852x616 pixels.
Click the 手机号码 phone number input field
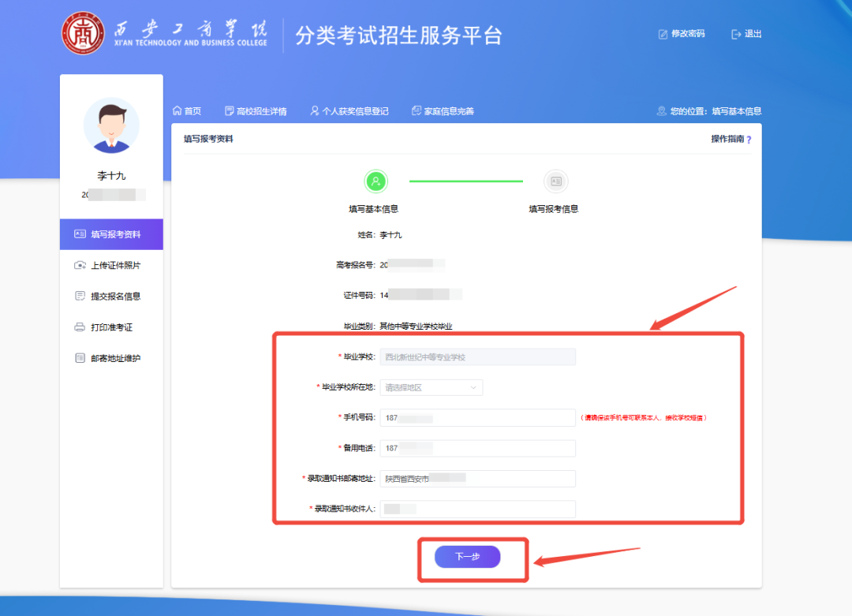pos(477,417)
